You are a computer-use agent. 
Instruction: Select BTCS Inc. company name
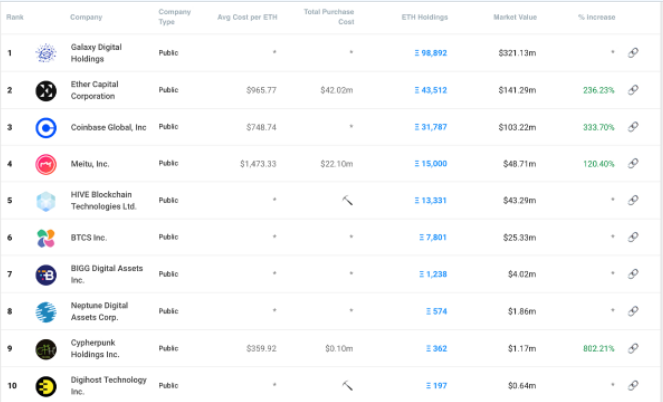88,238
